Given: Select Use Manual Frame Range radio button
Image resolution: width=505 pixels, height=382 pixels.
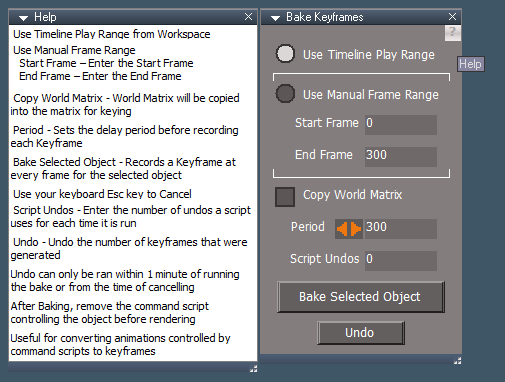Looking at the screenshot, I should point(285,94).
